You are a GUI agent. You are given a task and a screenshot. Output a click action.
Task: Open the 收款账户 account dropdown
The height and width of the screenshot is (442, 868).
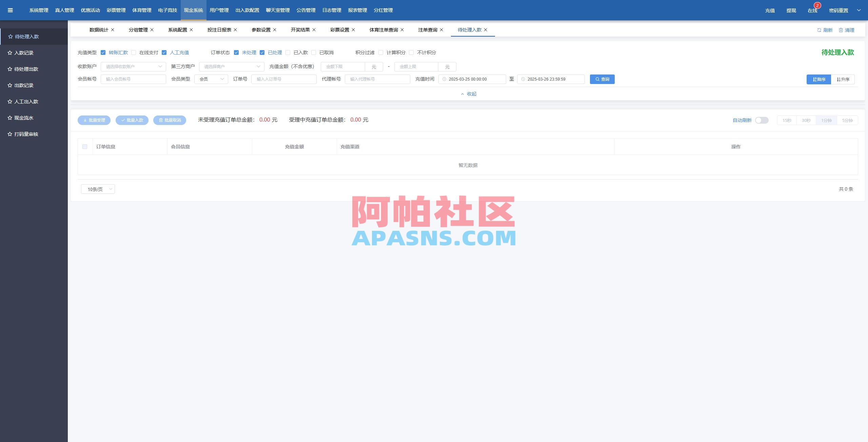(133, 66)
